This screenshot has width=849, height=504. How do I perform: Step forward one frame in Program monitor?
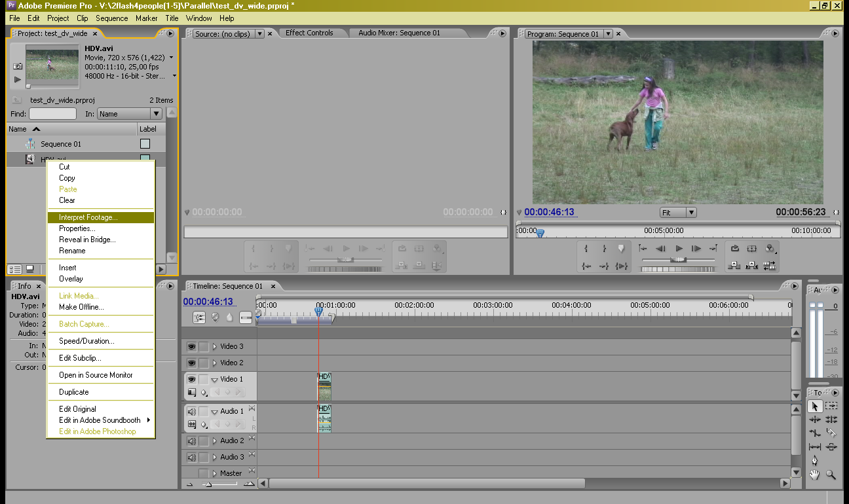click(696, 249)
